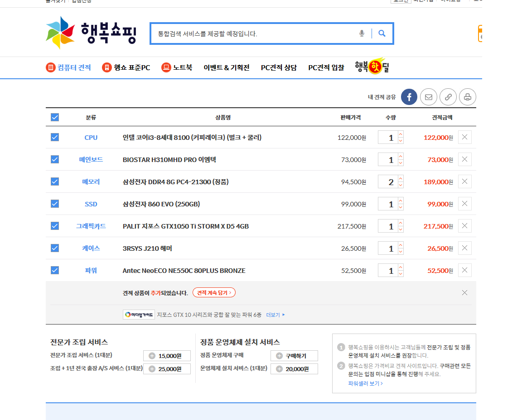Copy estimate link icon
The height and width of the screenshot is (420, 522).
[448, 97]
